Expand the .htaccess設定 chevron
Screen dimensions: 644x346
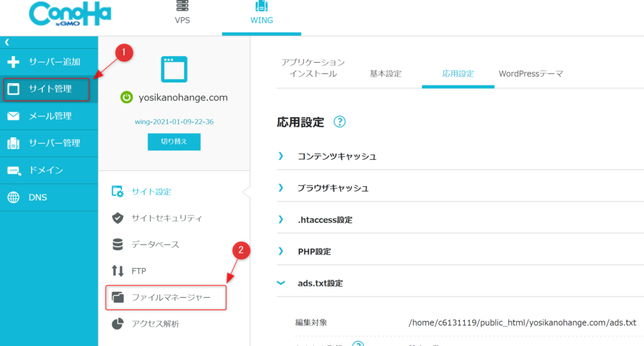(x=281, y=220)
